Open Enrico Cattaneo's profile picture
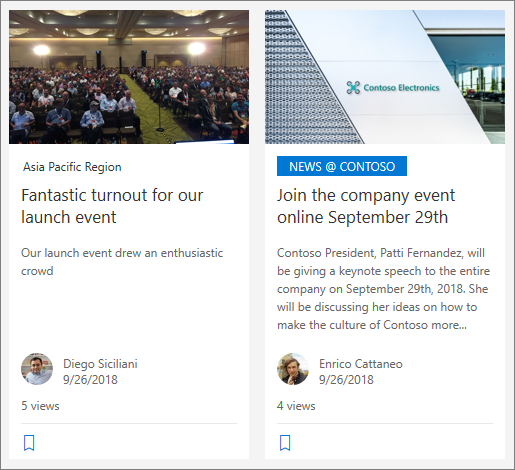 tap(293, 369)
